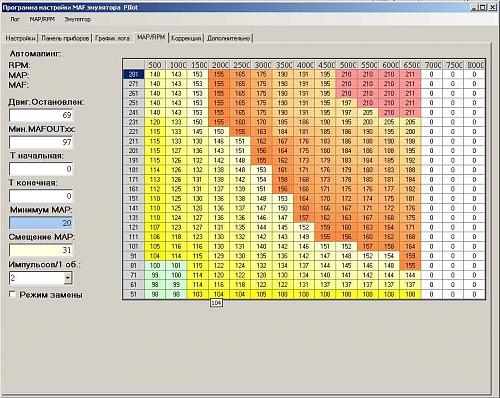Click cell 107 in row 121, column 500
The width and height of the screenshot is (500, 398).
155,227
